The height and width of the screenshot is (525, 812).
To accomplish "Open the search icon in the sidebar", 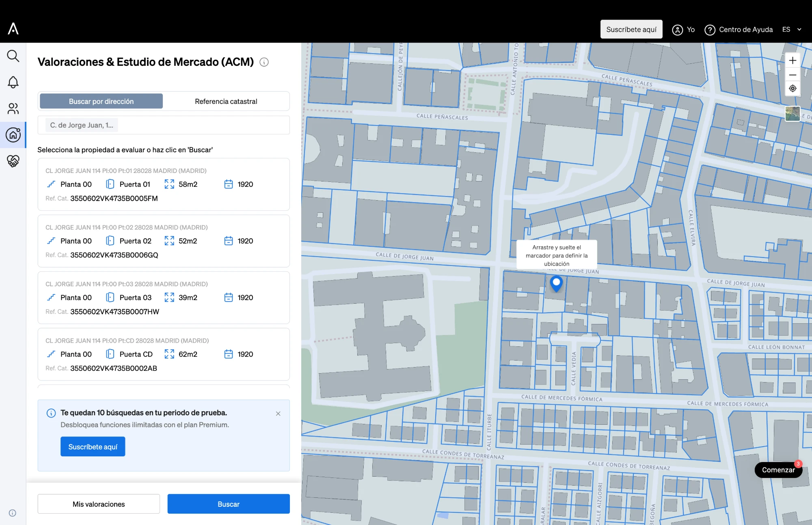I will click(x=13, y=56).
